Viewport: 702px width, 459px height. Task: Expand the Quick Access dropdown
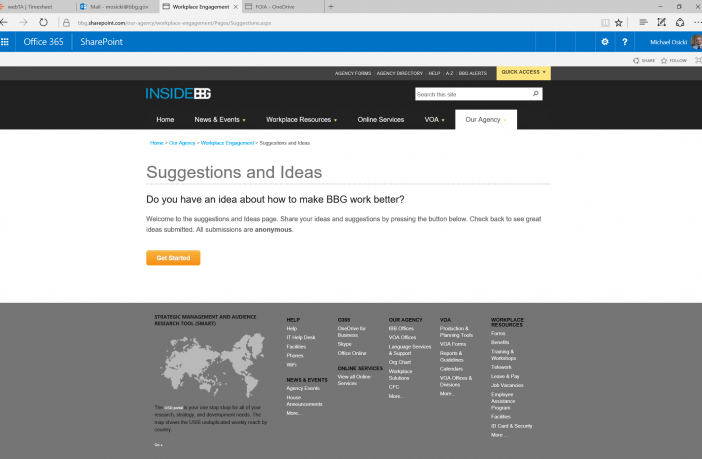[x=523, y=73]
